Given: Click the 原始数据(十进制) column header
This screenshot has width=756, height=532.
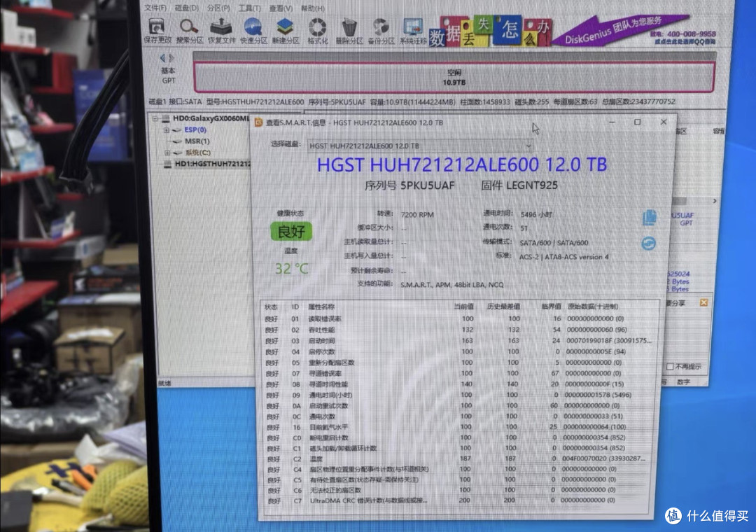Looking at the screenshot, I should [x=593, y=307].
